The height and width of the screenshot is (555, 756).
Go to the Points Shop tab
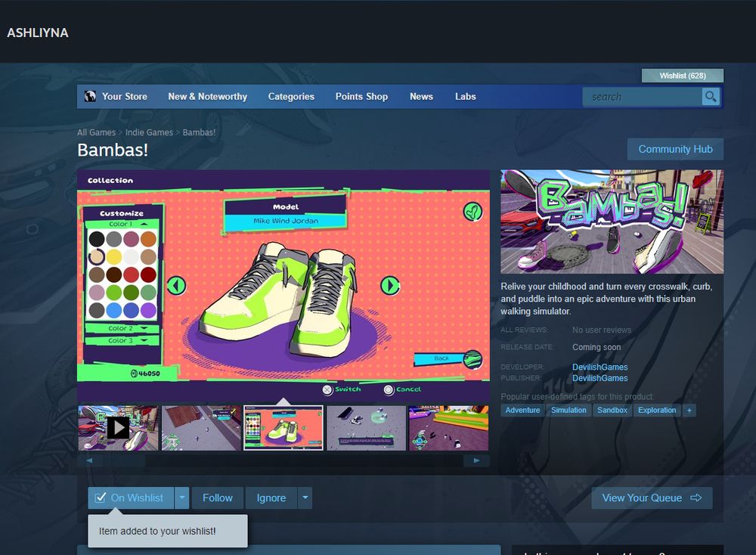(x=361, y=97)
